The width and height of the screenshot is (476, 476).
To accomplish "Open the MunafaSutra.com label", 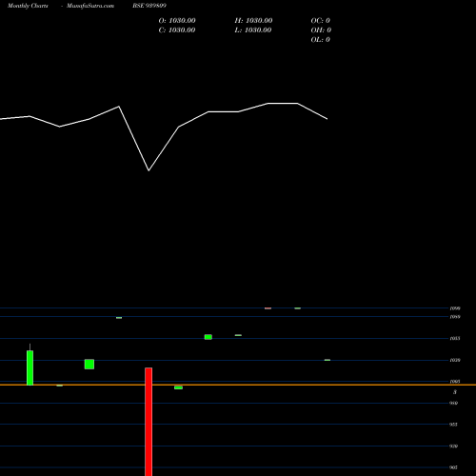I will pos(90,6).
